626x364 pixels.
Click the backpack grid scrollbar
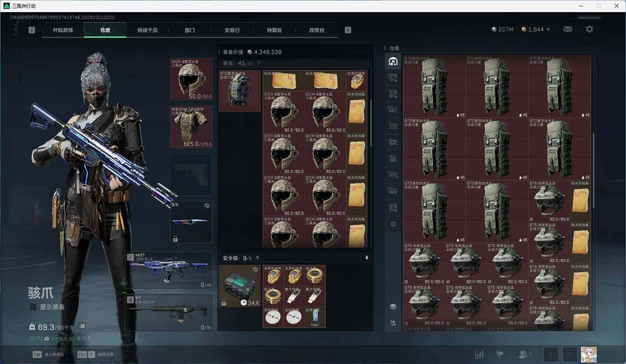click(x=370, y=123)
